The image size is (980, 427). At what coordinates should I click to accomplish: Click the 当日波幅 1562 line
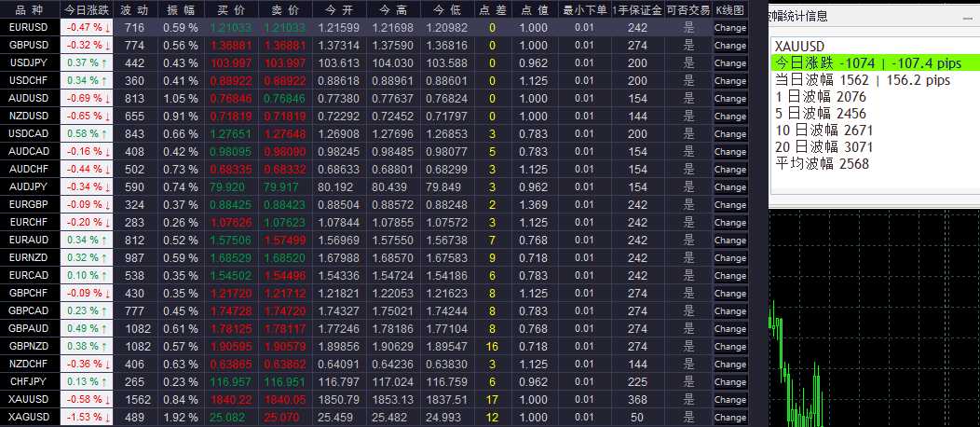coord(863,80)
